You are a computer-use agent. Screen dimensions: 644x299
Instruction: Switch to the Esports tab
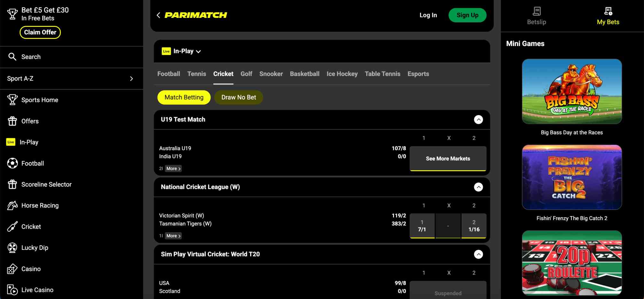[418, 74]
